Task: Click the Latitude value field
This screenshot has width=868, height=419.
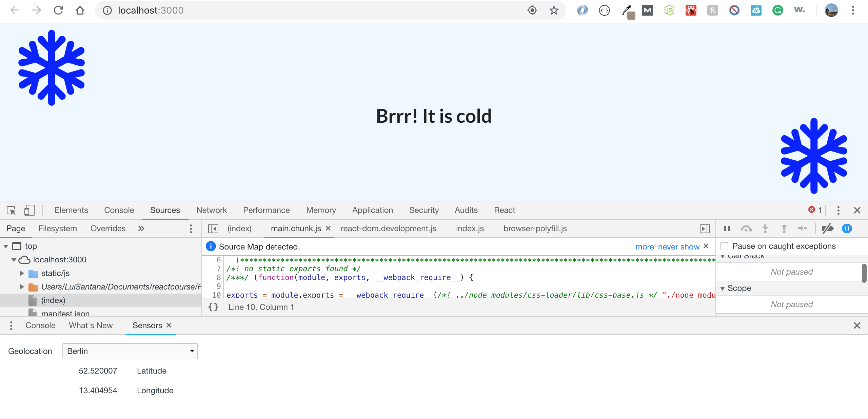Action: (98, 371)
